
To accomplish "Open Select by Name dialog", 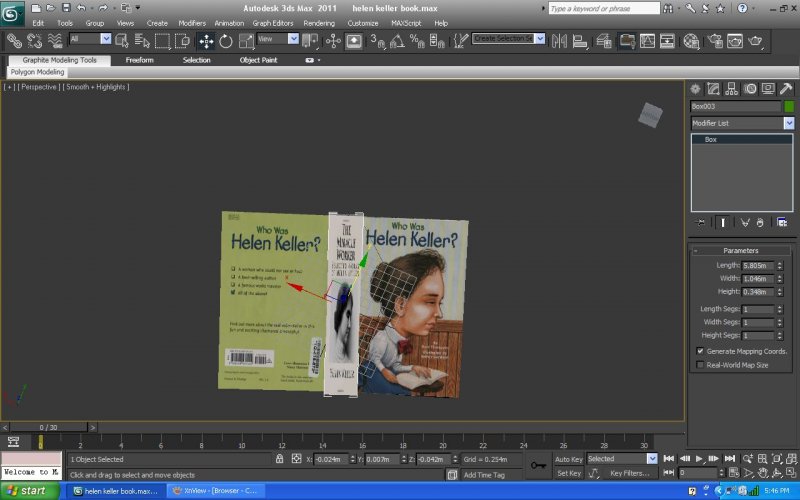I will (142, 41).
